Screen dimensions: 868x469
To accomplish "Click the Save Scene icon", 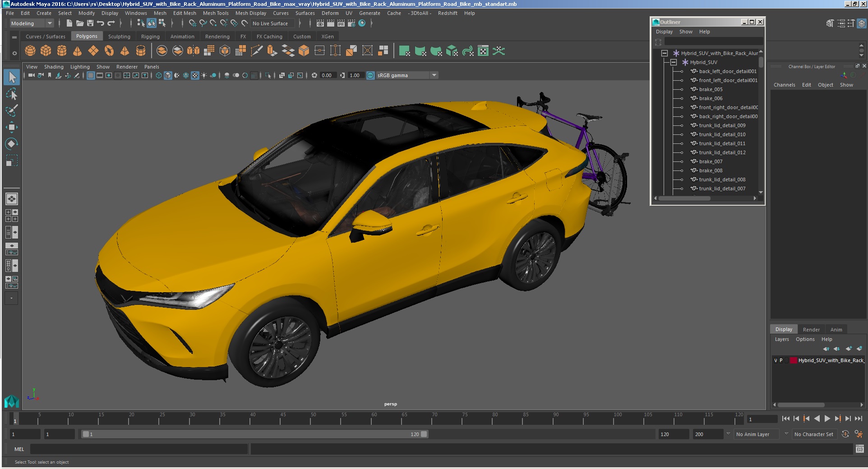I will coord(90,23).
